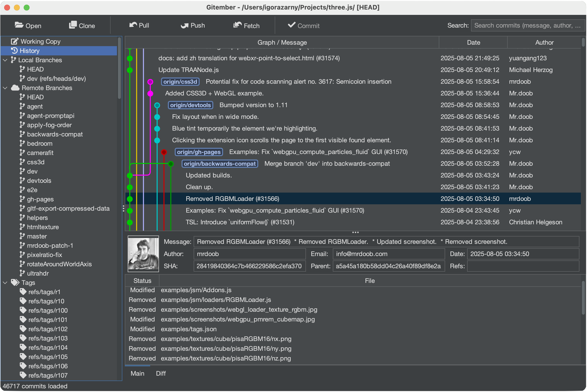Open a repository via the Open folder icon

coord(19,25)
